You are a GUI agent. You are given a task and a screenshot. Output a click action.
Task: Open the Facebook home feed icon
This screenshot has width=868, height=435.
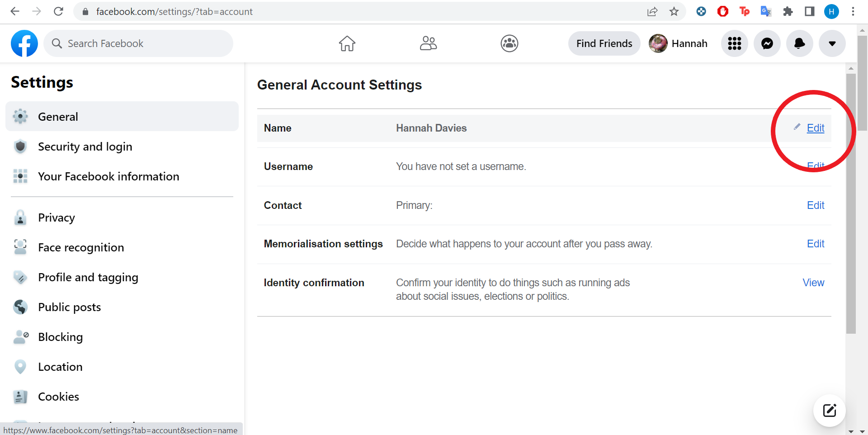(347, 43)
